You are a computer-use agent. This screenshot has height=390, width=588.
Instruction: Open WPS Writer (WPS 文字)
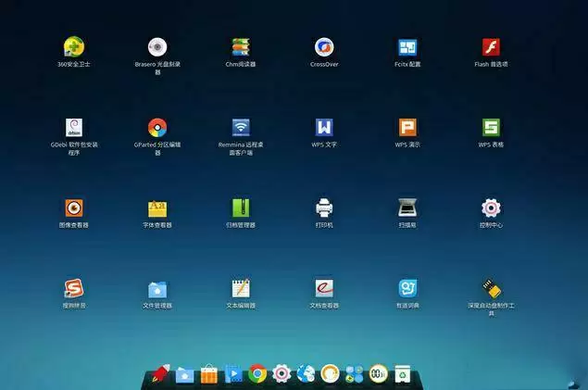click(x=324, y=128)
